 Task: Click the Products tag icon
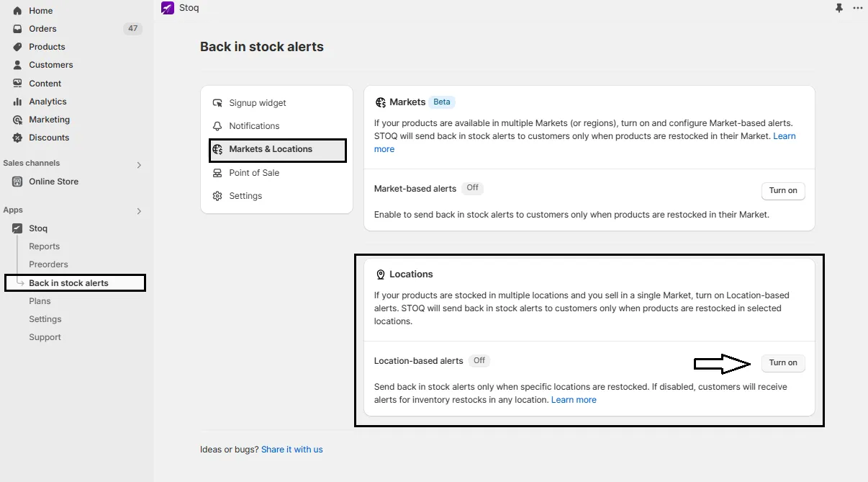(17, 47)
